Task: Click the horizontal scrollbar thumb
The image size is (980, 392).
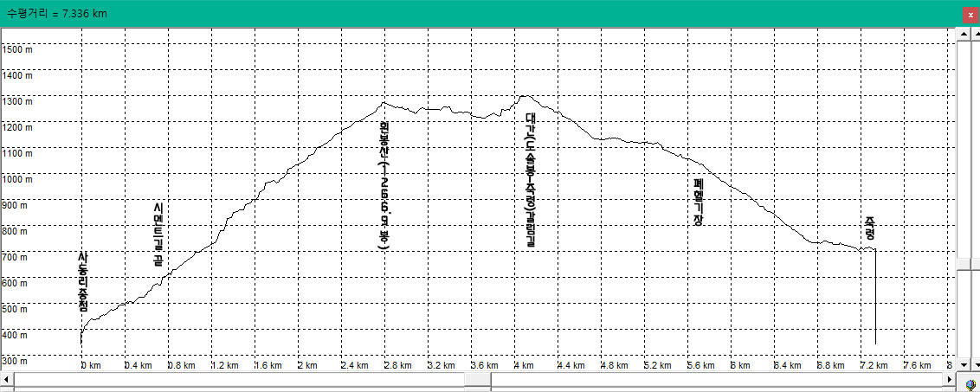Action: click(479, 380)
